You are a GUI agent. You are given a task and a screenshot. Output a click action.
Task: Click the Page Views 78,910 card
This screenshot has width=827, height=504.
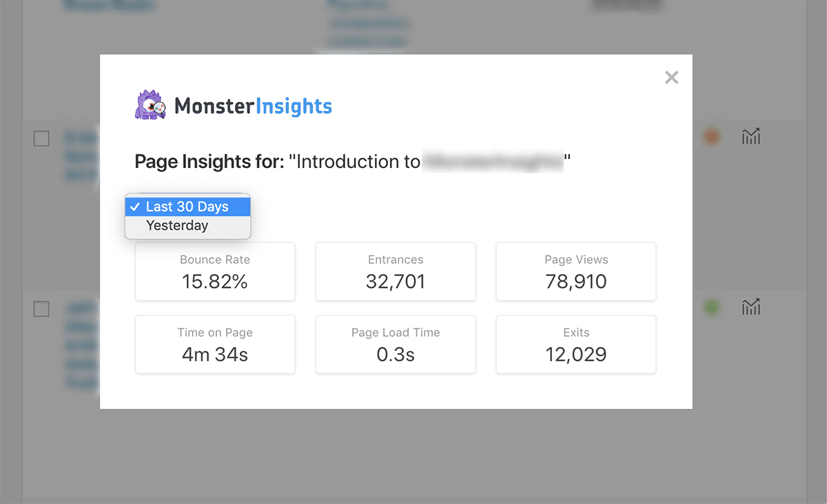pyautogui.click(x=576, y=271)
